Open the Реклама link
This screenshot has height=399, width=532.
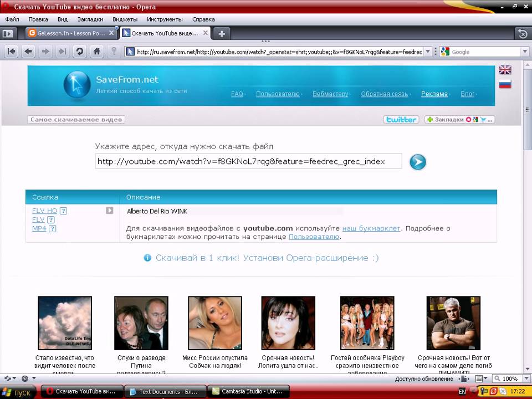(434, 94)
